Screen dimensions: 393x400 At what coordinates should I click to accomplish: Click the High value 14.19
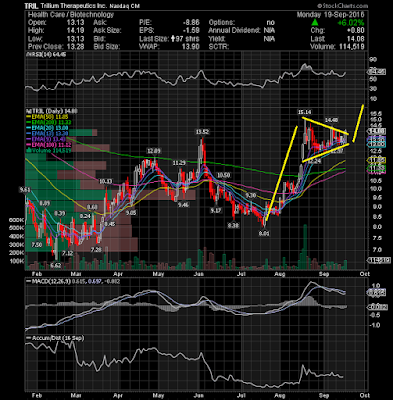pyautogui.click(x=75, y=31)
